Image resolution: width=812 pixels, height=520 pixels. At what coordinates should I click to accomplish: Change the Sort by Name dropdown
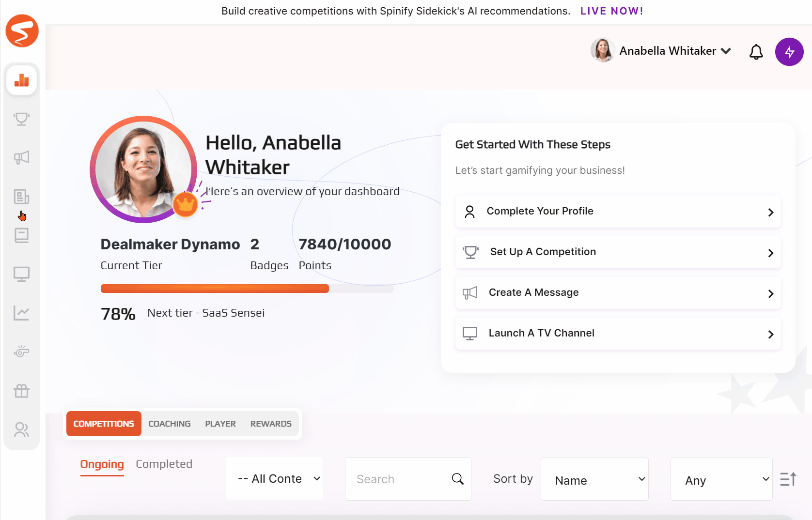click(594, 479)
